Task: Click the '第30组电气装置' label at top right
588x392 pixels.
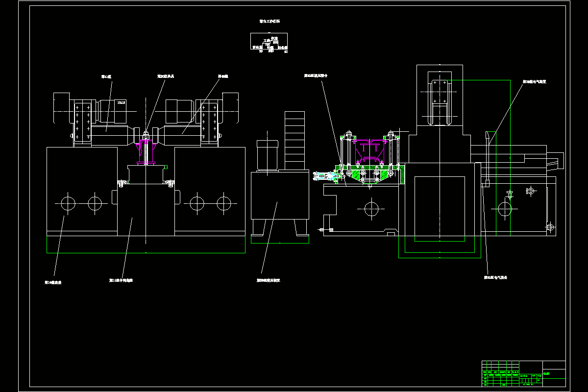Action: tap(535, 82)
